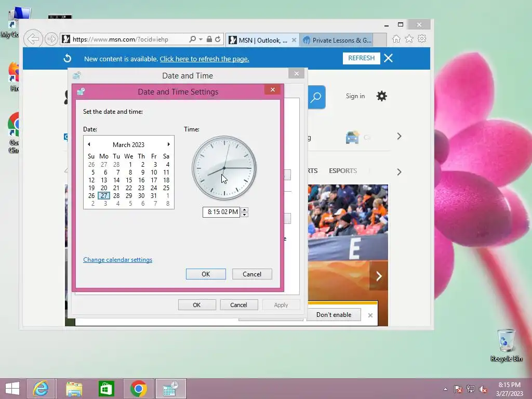The image size is (532, 399).
Task: Click the lock security icon in the address bar
Action: pos(209,39)
